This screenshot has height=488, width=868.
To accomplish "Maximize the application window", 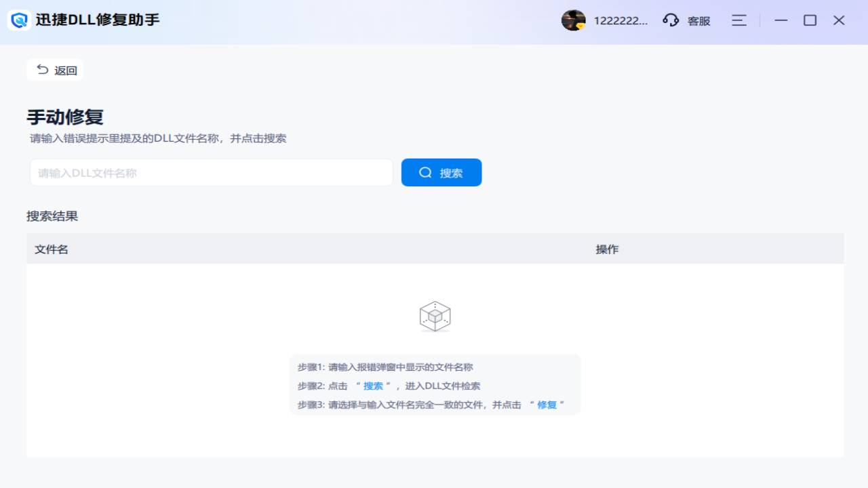I will (810, 20).
